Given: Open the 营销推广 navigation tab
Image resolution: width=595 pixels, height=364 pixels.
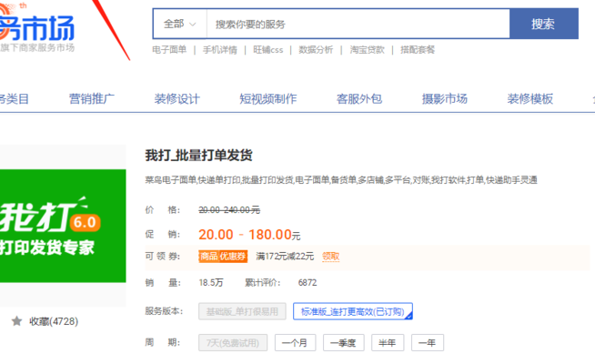Looking at the screenshot, I should tap(92, 98).
